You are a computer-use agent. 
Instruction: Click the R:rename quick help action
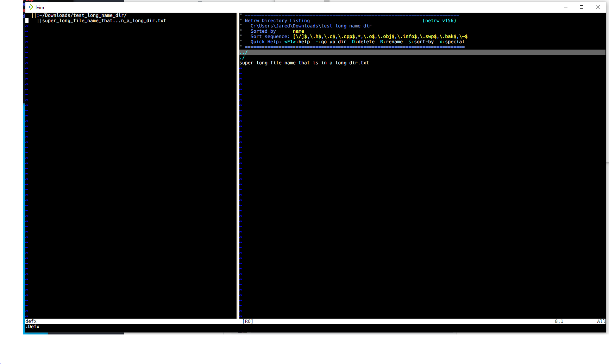coord(391,41)
